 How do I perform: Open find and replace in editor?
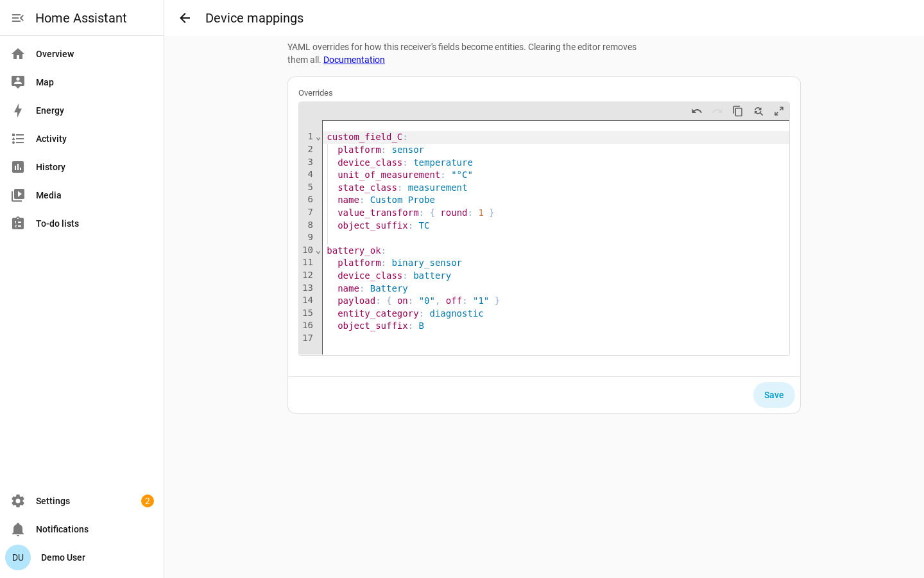point(758,111)
